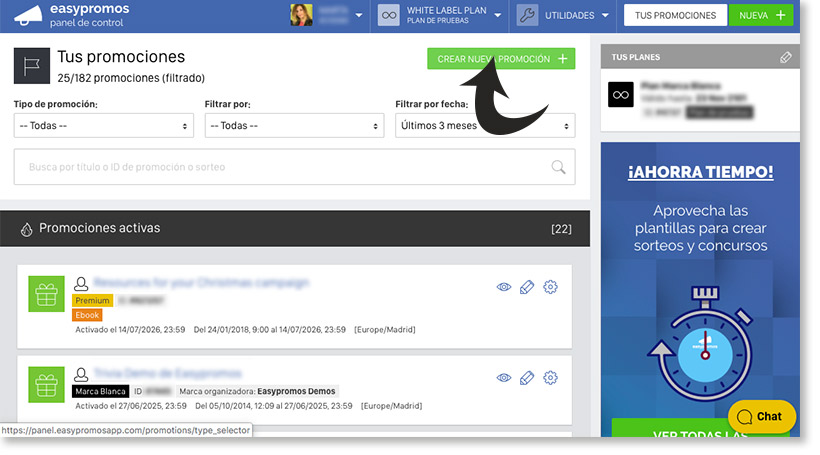The height and width of the screenshot is (455, 820).
Task: Click the Tus Planes panel header
Action: pyautogui.click(x=700, y=57)
